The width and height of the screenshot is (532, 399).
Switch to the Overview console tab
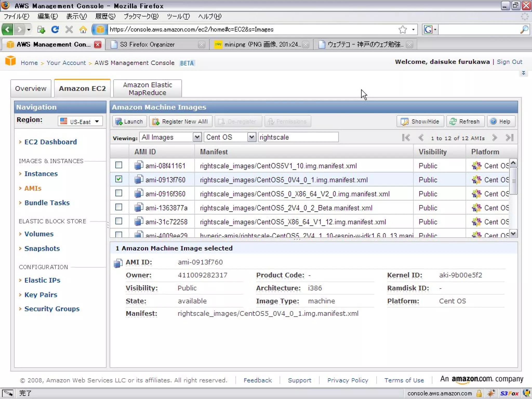tap(31, 89)
